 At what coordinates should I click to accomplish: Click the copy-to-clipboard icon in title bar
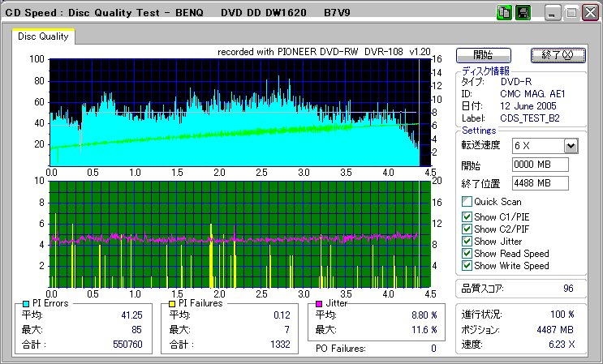[x=503, y=13]
